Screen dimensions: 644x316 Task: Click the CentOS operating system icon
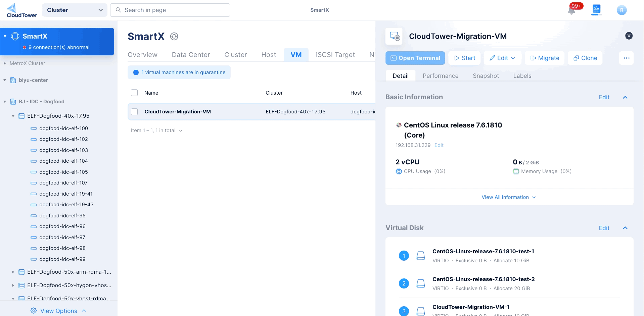(399, 125)
